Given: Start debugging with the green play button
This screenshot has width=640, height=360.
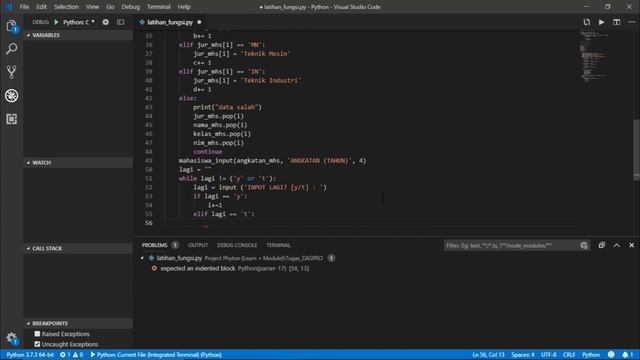Looking at the screenshot, I should click(56, 22).
